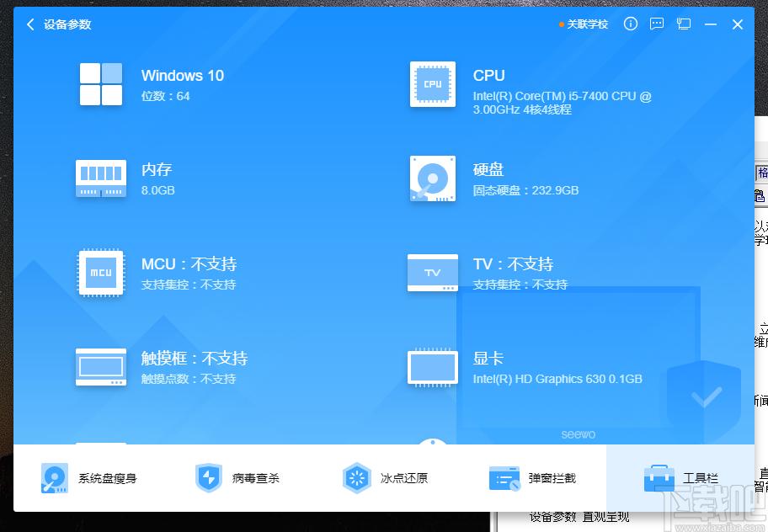This screenshot has height=532, width=768.
Task: Minimize the device parameters window
Action: pos(710,24)
